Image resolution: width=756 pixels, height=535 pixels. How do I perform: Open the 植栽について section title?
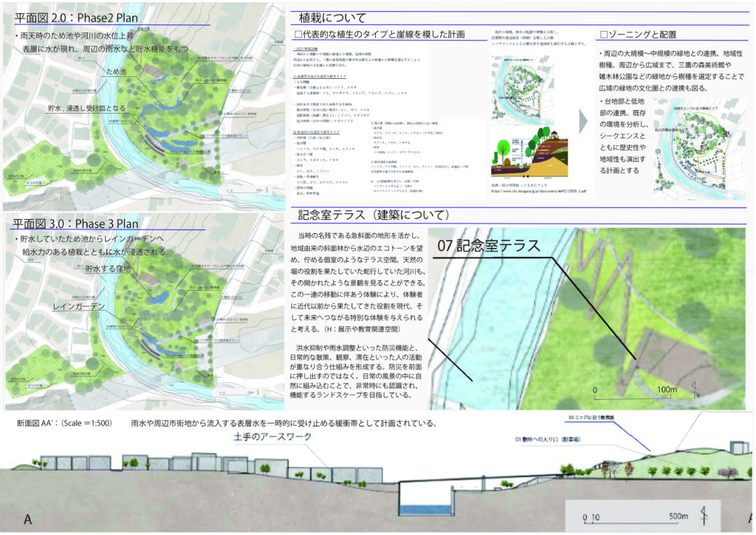point(332,17)
